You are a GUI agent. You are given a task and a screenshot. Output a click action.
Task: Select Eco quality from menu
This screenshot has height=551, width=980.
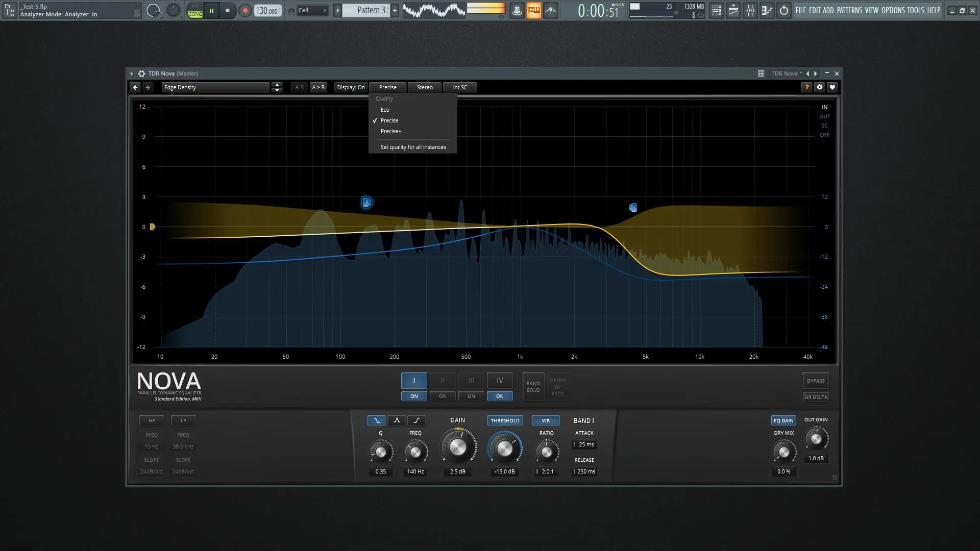click(x=385, y=110)
